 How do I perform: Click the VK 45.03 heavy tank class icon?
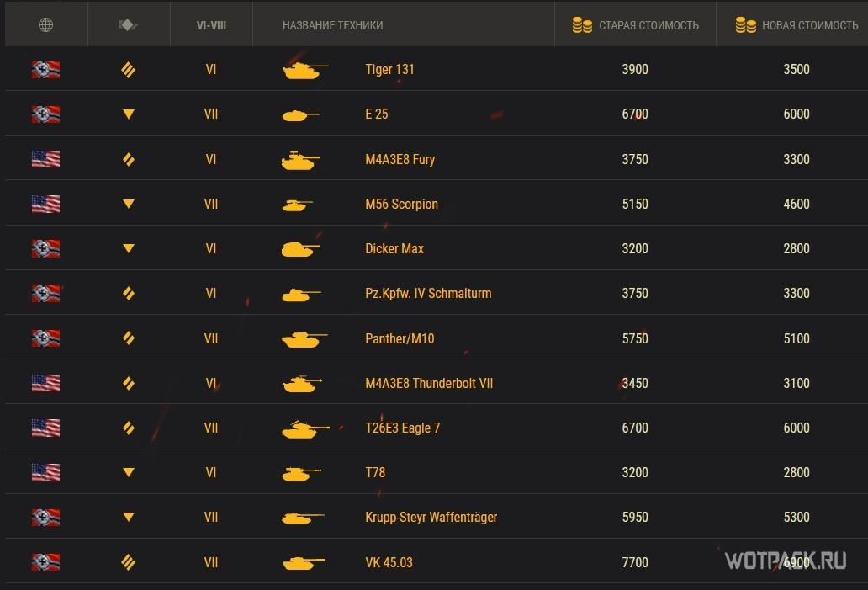[129, 562]
